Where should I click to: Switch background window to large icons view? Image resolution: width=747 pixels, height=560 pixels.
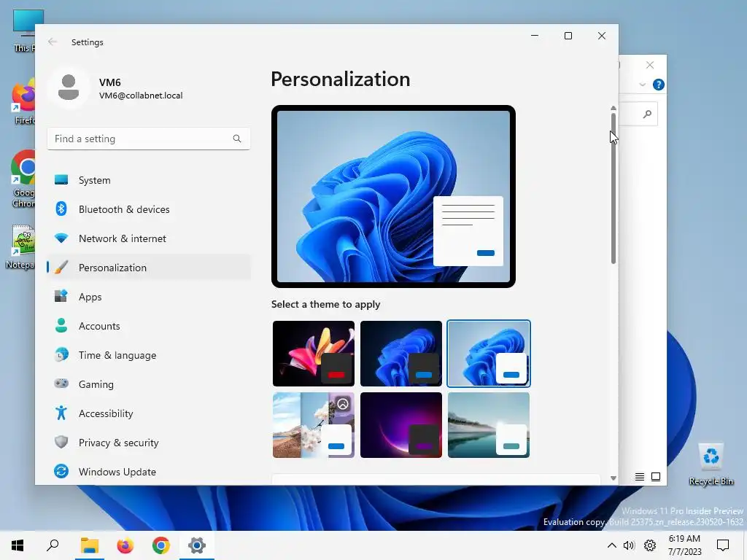point(656,477)
